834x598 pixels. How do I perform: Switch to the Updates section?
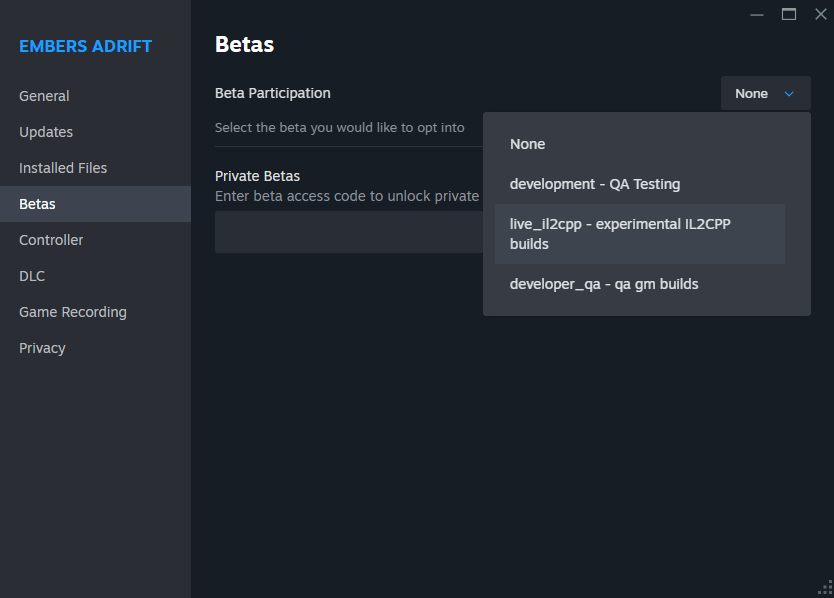(x=46, y=132)
